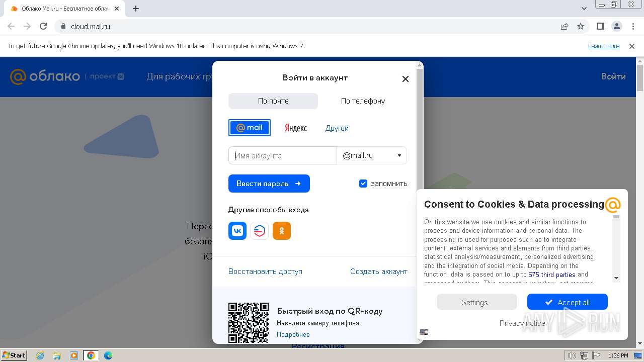Click Learn more about Chrome updates
This screenshot has width=644, height=362.
(x=604, y=46)
